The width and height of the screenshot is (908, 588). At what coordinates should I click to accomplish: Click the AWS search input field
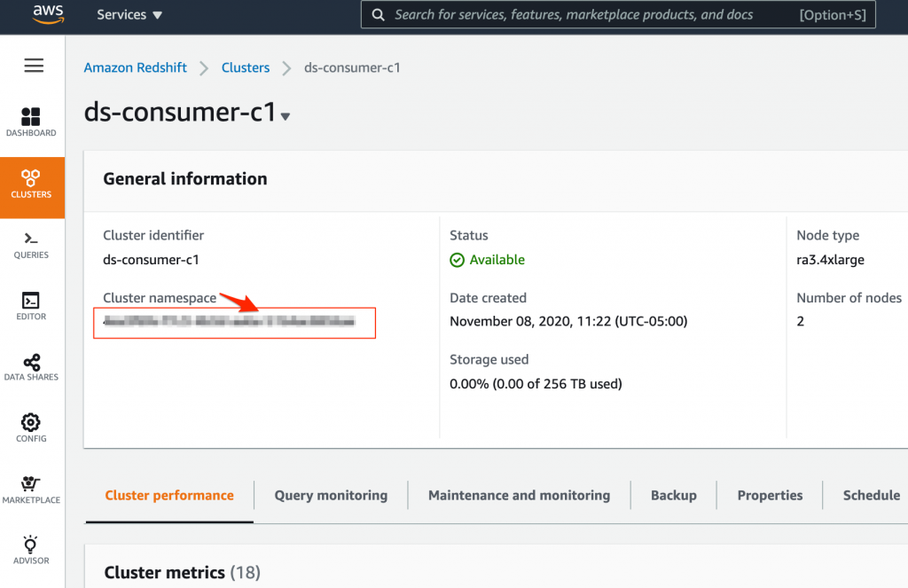(585, 15)
